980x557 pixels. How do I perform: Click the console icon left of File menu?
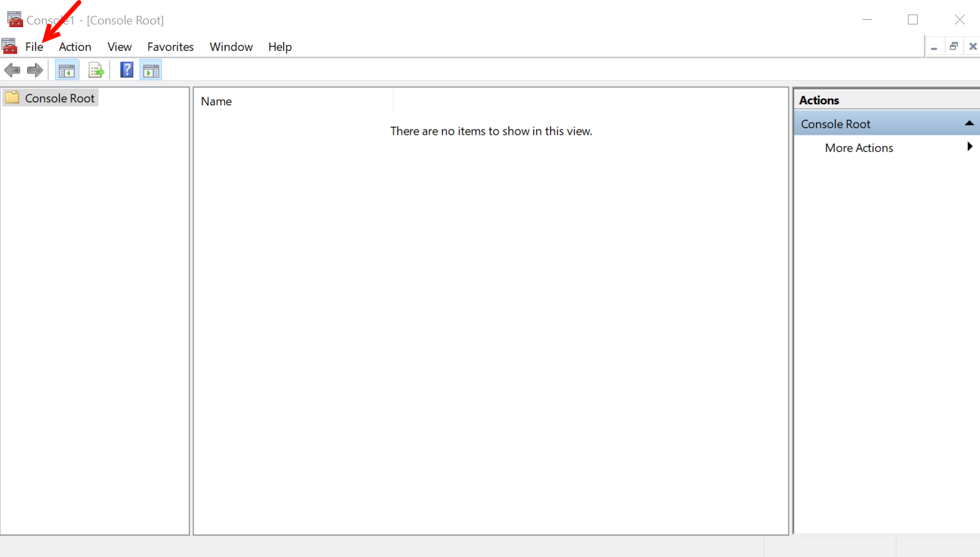(x=9, y=46)
